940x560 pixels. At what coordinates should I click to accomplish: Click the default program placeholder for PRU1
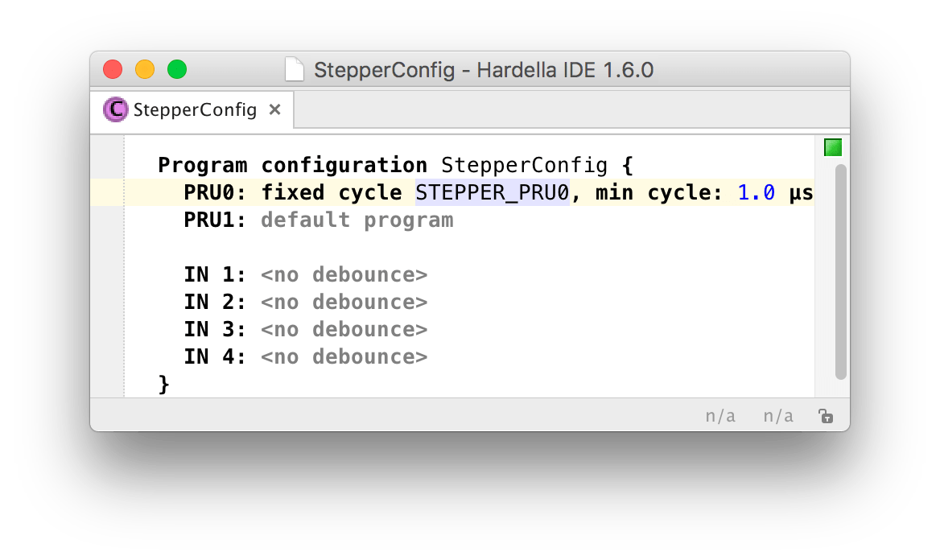(x=357, y=220)
